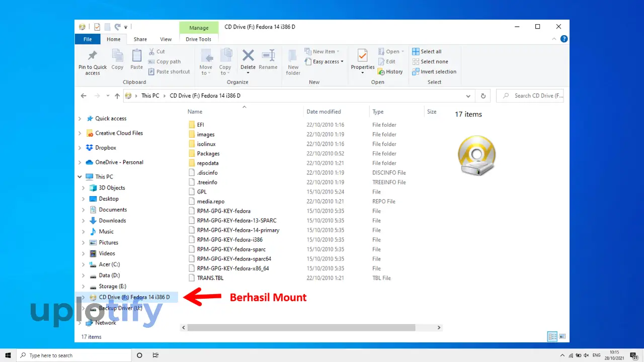This screenshot has height=362, width=644.
Task: Click the Move to icon
Action: (x=206, y=55)
